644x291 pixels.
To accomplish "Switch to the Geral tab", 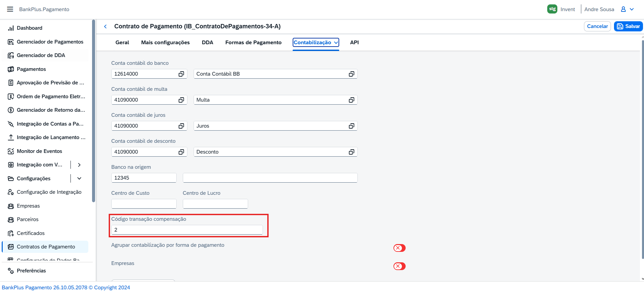I will pyautogui.click(x=122, y=43).
